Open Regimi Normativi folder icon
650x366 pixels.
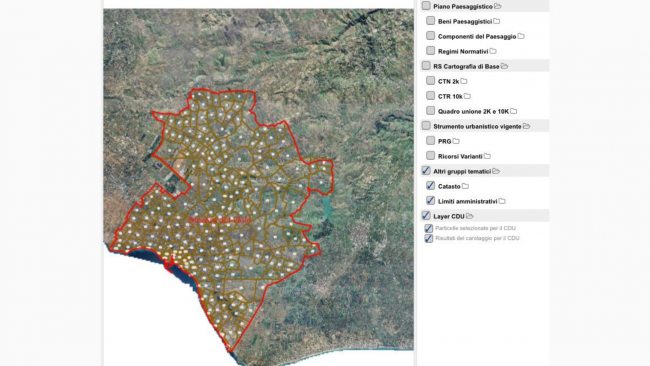[493, 51]
